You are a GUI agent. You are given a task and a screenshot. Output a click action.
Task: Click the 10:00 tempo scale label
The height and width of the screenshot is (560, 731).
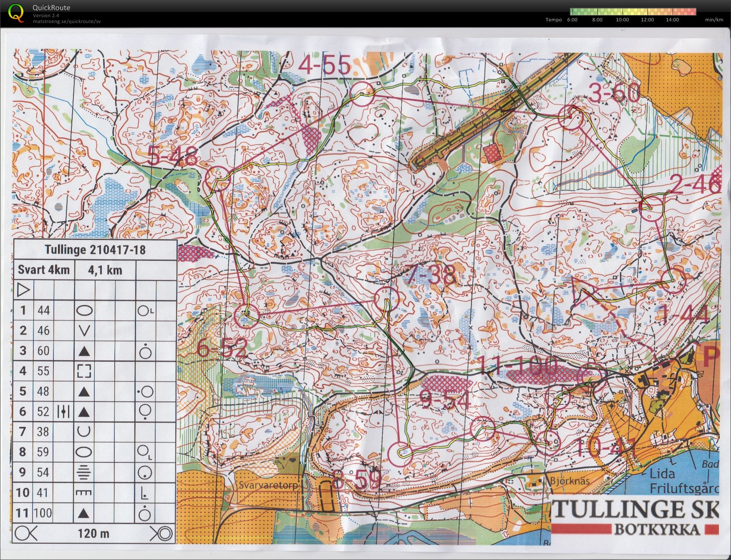pyautogui.click(x=622, y=20)
